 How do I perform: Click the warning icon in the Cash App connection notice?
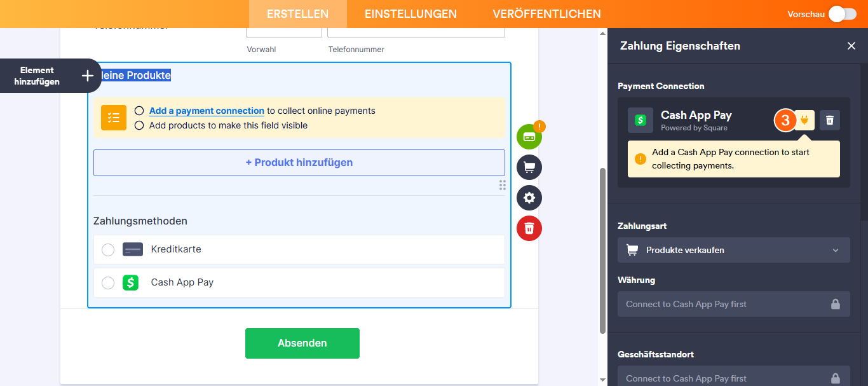click(x=641, y=159)
